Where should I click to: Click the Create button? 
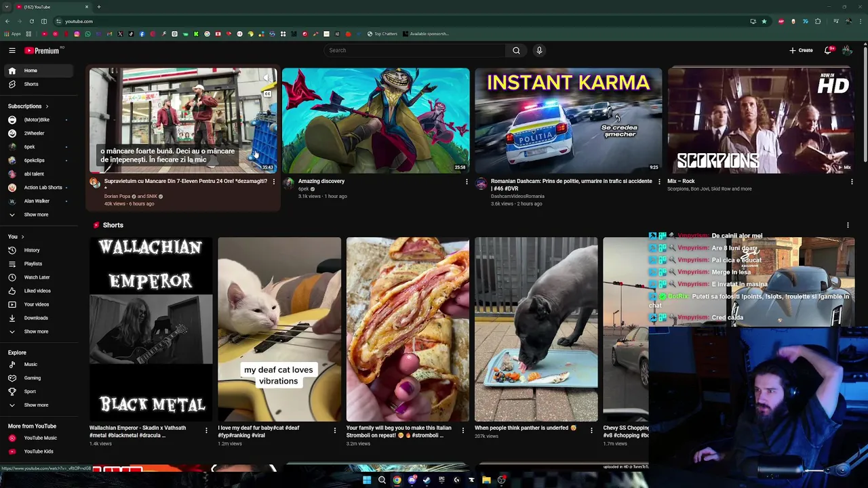[x=801, y=50]
